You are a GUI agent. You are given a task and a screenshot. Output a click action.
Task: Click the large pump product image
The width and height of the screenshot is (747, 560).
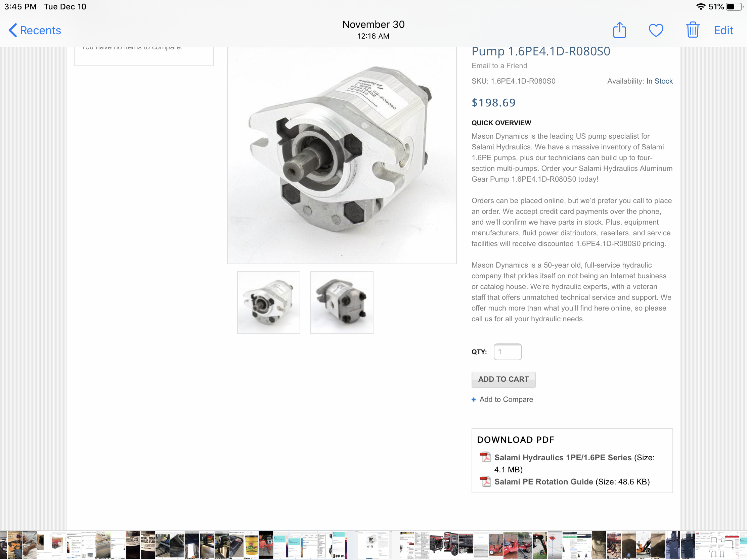pos(341,155)
